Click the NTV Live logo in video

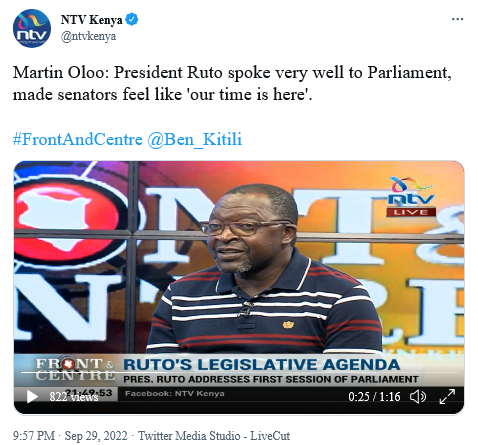412,197
